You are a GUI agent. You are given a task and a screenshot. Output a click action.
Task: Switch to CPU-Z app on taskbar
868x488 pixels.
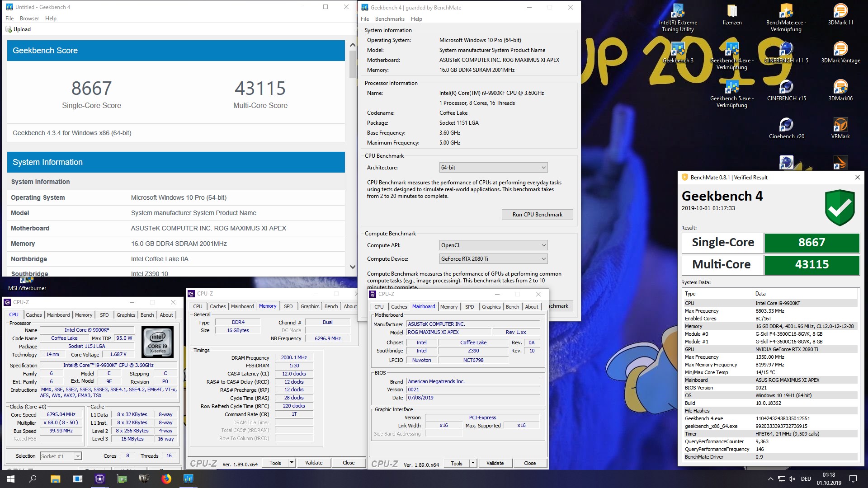coord(100,479)
